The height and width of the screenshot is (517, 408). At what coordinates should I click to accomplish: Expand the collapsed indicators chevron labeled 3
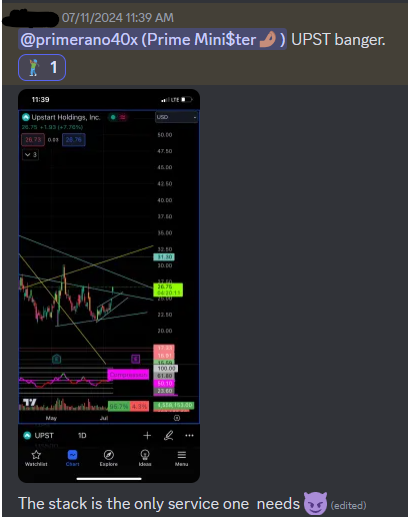tap(30, 155)
